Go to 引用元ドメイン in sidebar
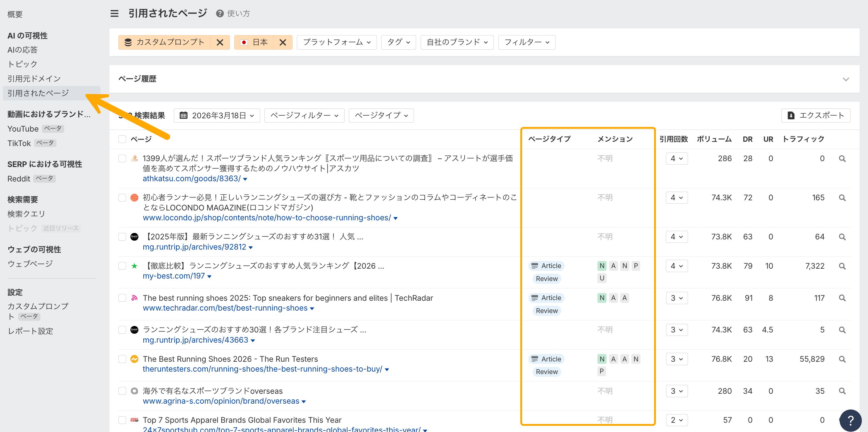 [x=34, y=79]
